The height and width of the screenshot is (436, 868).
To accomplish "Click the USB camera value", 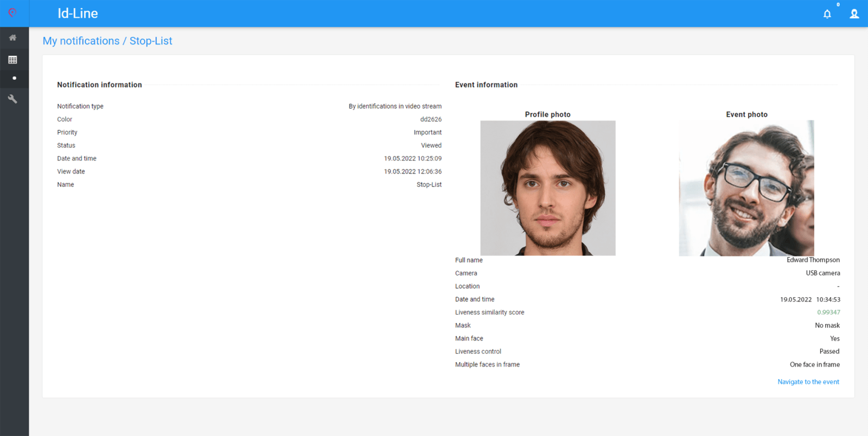I will pos(822,273).
